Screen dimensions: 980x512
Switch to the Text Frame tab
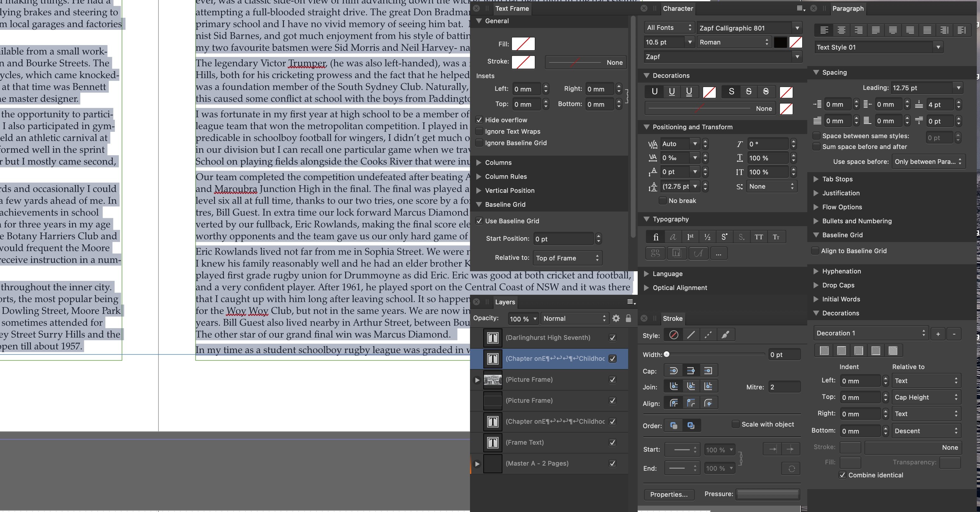(x=512, y=8)
